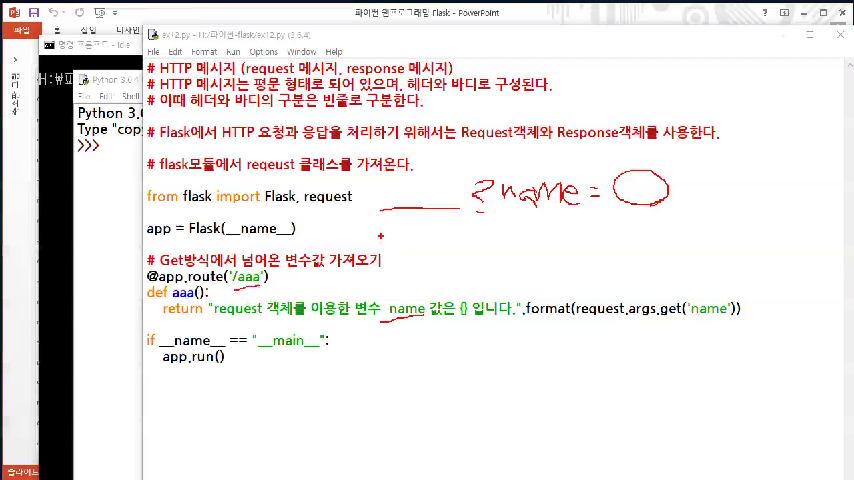
Task: Click the Redo/Repeat icon in PowerPoint
Action: point(80,12)
